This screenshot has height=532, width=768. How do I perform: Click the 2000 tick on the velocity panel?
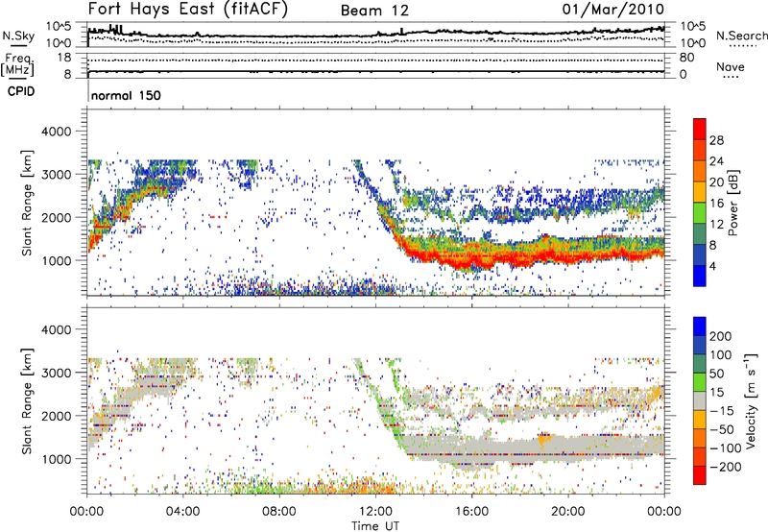coord(57,416)
